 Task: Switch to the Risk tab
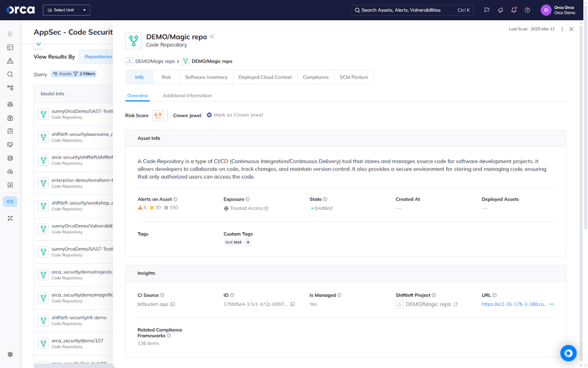point(166,77)
